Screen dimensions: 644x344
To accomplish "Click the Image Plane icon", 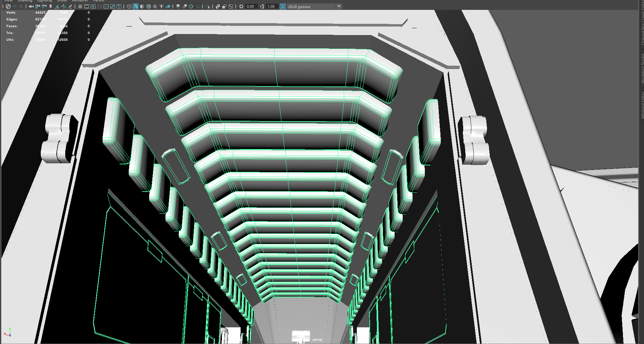I will point(57,6).
